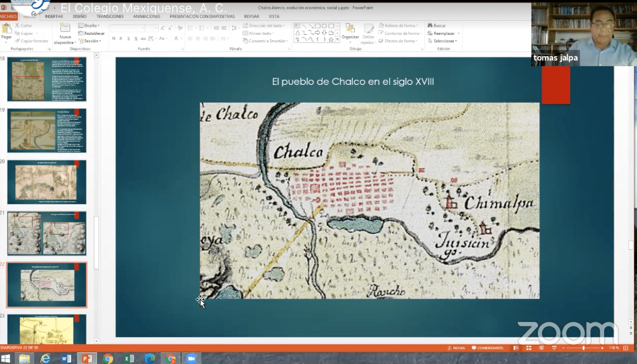This screenshot has width=637, height=364.
Task: Toggle normal view button in status bar
Action: tap(516, 348)
